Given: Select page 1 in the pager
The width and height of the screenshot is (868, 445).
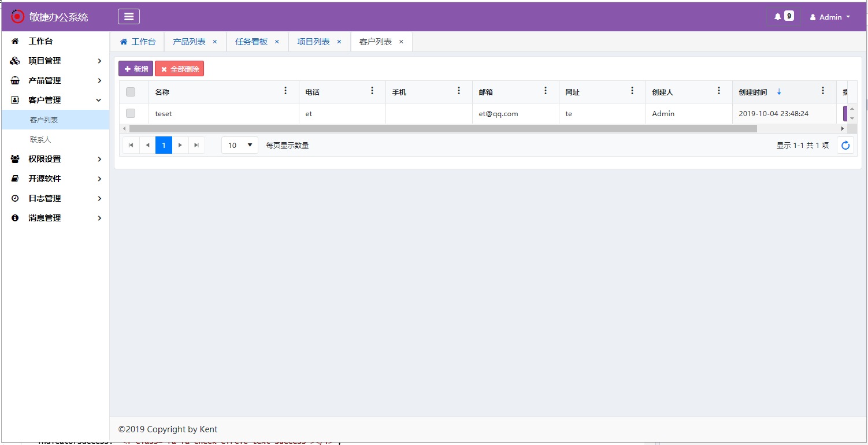Looking at the screenshot, I should pyautogui.click(x=164, y=145).
